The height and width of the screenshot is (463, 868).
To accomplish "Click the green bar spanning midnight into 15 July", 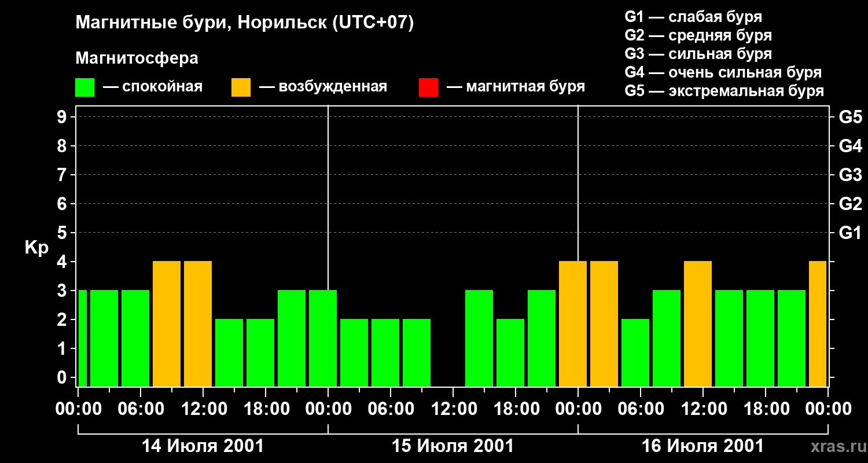I will [323, 338].
